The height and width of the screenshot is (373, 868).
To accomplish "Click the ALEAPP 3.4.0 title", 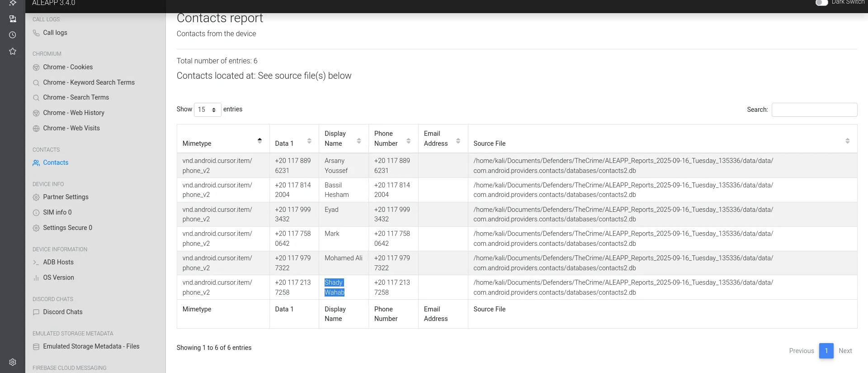I will 54,3.
